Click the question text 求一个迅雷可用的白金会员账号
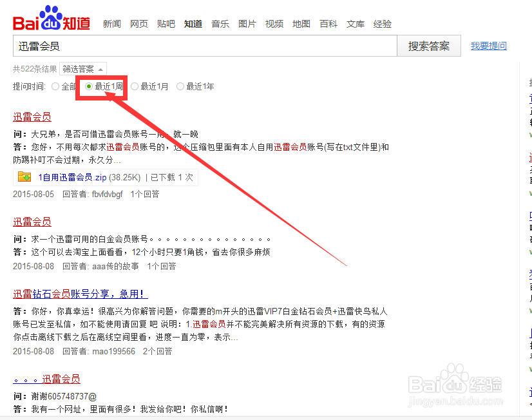This screenshot has height=420, width=532. pyautogui.click(x=90, y=239)
